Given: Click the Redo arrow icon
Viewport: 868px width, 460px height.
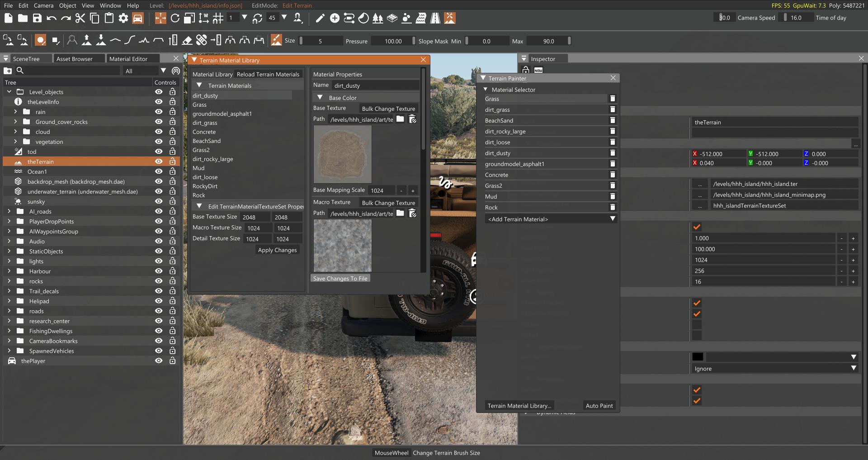Looking at the screenshot, I should [x=66, y=18].
